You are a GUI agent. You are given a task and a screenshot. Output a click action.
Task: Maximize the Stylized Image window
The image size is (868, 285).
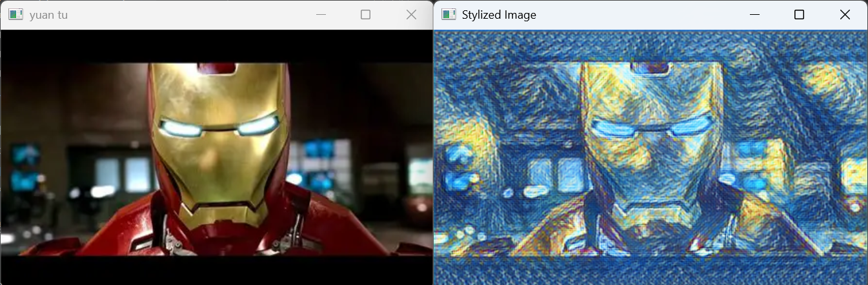pos(799,15)
